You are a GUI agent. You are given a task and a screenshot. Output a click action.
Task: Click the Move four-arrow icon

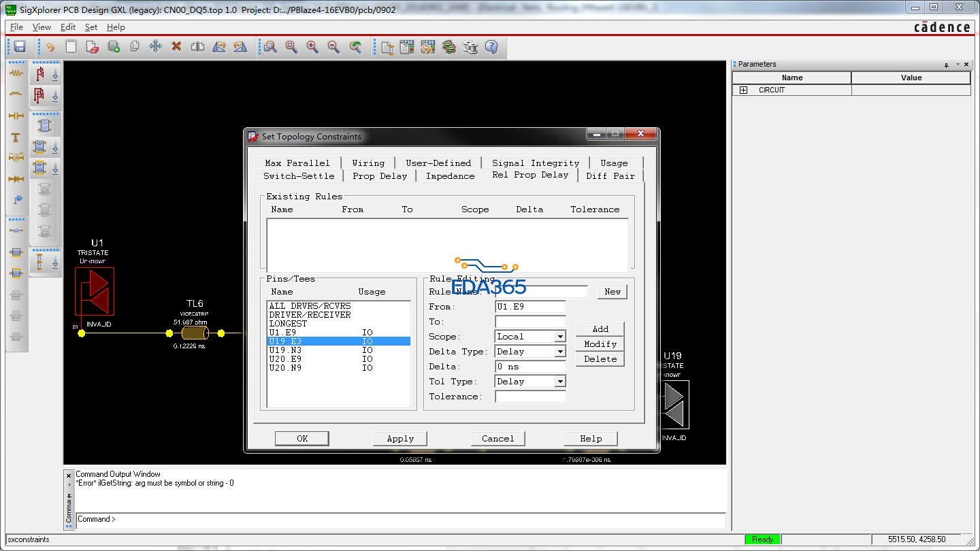[x=155, y=47]
